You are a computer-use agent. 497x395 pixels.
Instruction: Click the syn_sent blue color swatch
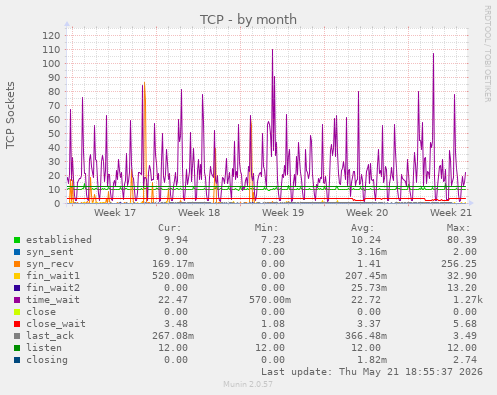(x=17, y=252)
